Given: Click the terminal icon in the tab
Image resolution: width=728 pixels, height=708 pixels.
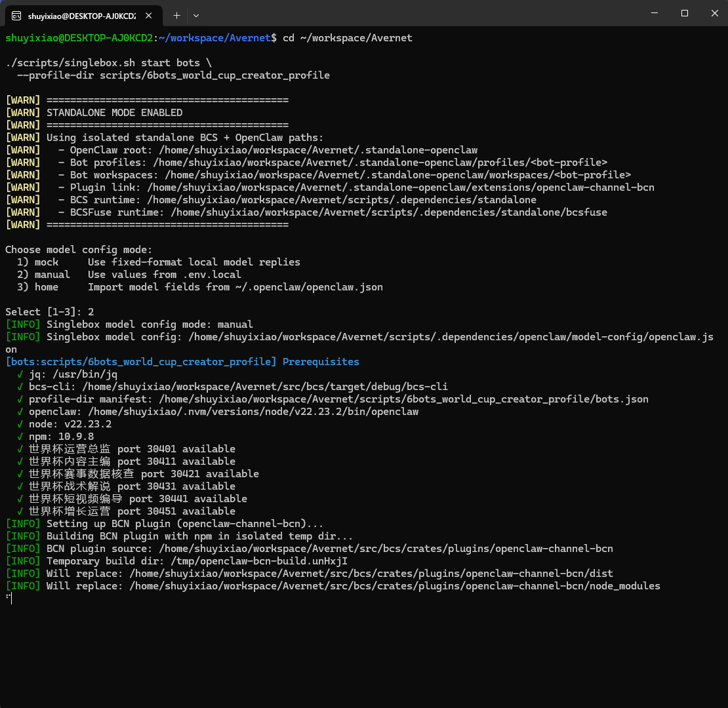Looking at the screenshot, I should click(x=16, y=16).
